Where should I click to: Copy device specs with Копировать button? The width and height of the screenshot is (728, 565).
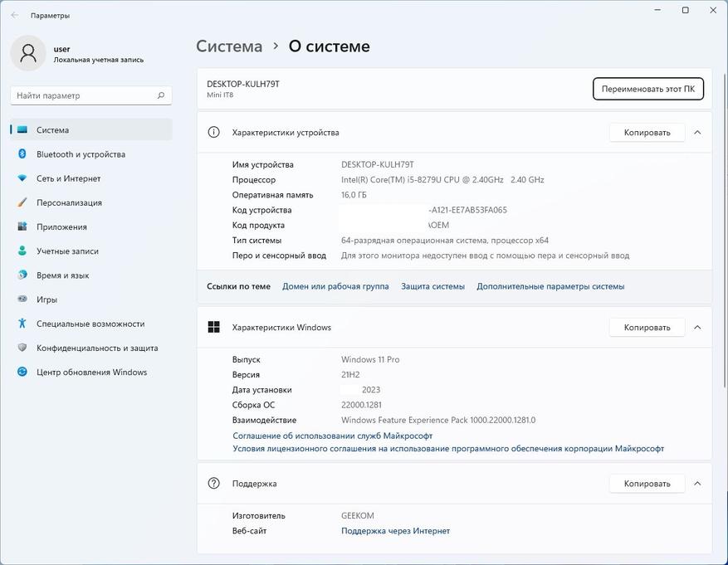[647, 133]
